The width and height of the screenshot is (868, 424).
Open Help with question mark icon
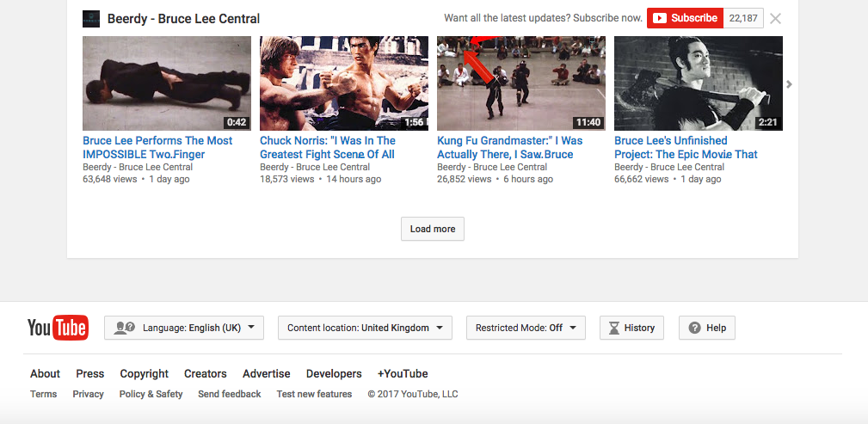pyautogui.click(x=707, y=328)
